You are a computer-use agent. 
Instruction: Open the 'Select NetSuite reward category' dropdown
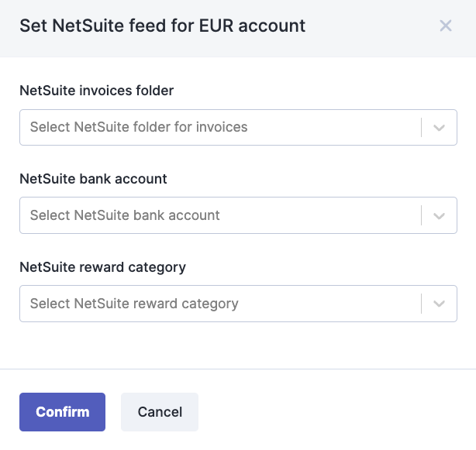coord(238,304)
